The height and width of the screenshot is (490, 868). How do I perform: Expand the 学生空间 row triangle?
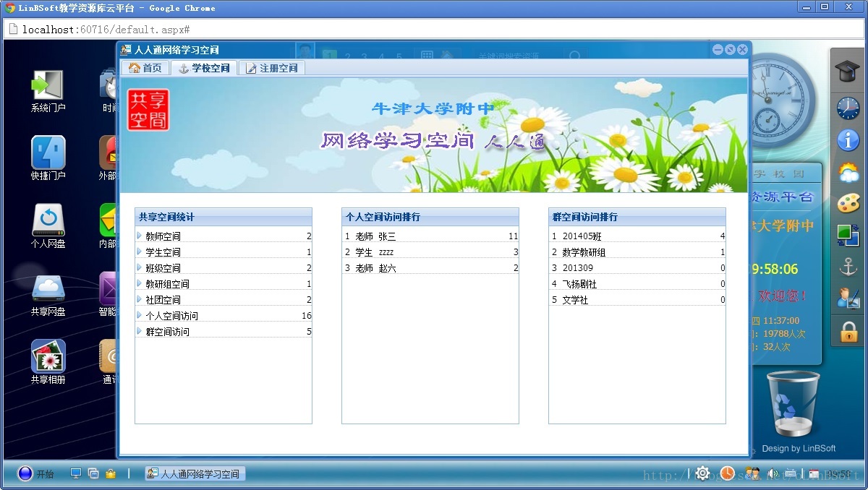point(139,252)
